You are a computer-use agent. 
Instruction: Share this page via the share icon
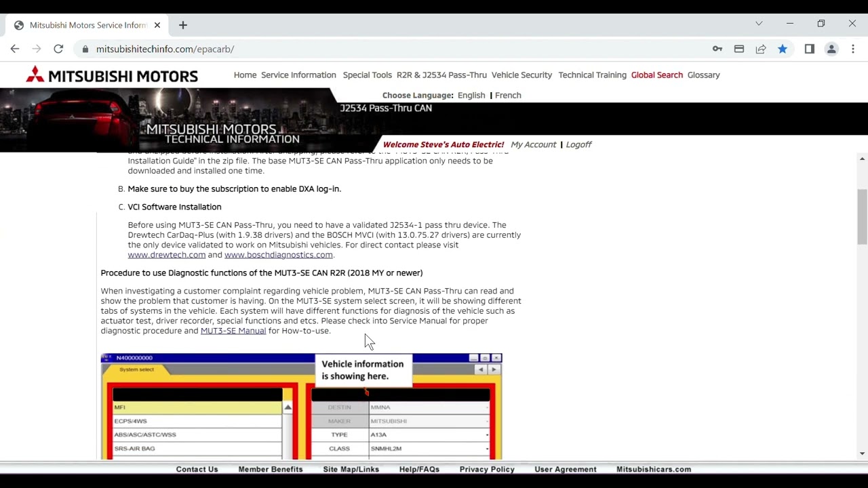click(x=761, y=49)
